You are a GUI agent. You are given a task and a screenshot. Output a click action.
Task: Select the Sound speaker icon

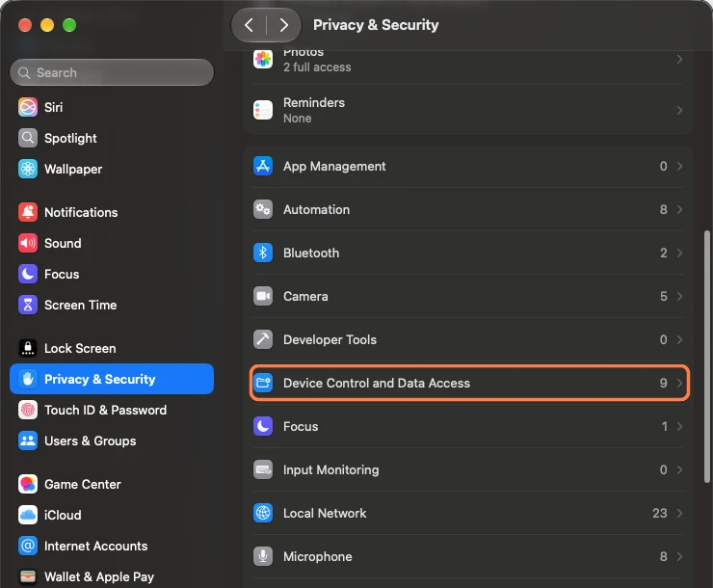28,243
